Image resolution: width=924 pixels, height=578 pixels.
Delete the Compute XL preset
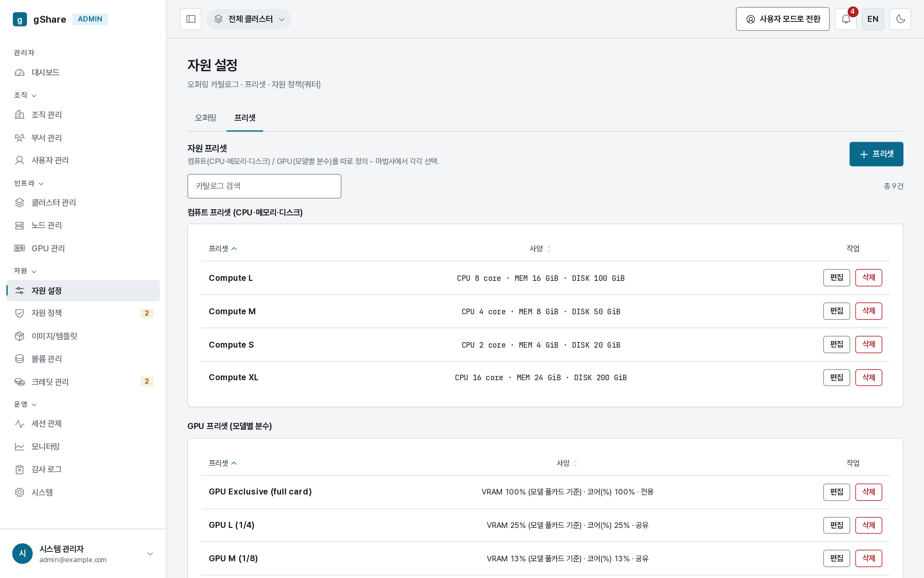point(868,378)
